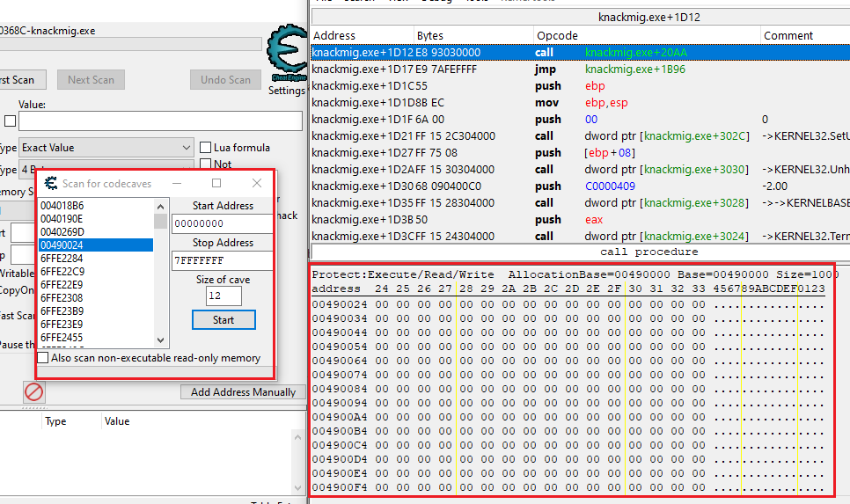Select codecave address 0040269D
This screenshot has width=850, height=504.
96,232
